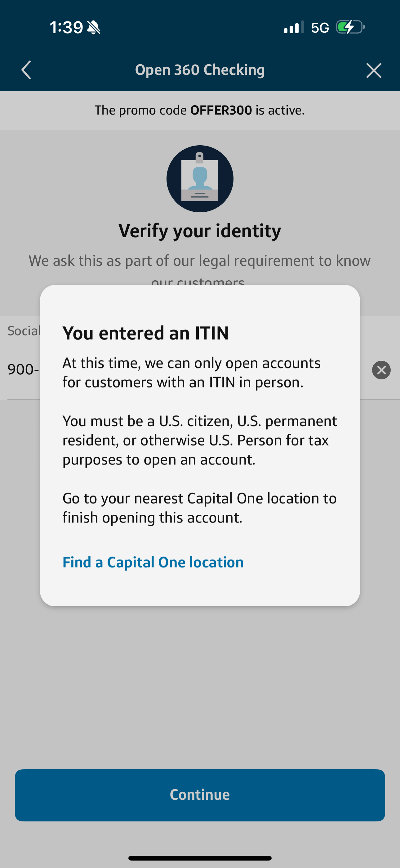Tap the Verify your identity heading

tap(200, 231)
